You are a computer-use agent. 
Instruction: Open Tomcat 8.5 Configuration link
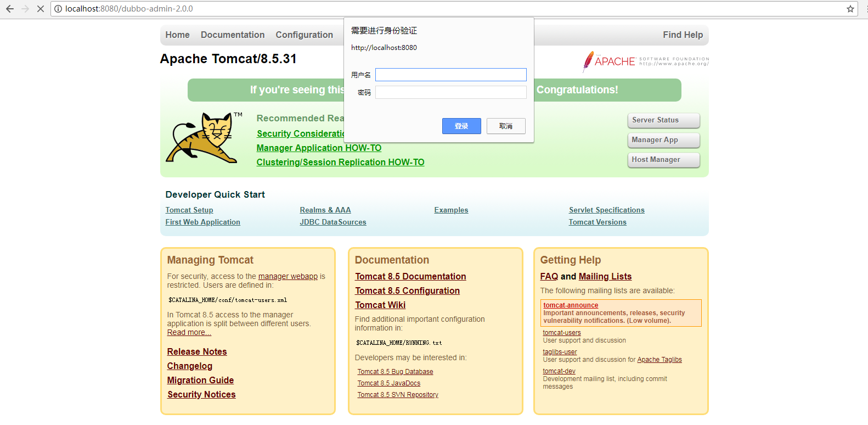click(408, 291)
